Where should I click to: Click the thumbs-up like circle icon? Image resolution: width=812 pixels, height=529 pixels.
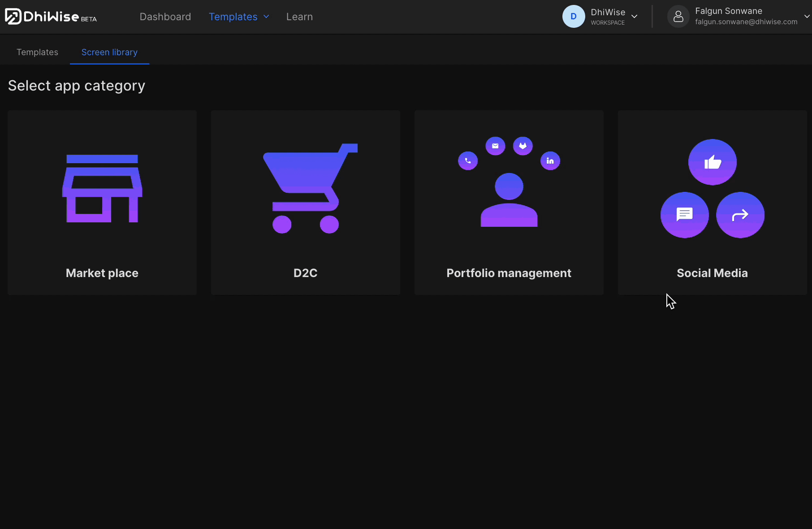click(x=712, y=162)
